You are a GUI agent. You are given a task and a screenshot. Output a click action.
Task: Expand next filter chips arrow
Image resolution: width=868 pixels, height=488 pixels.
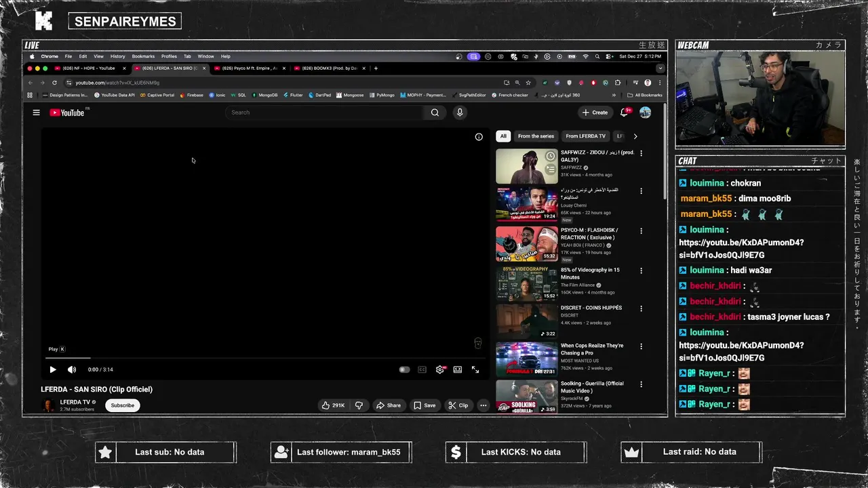coord(635,136)
